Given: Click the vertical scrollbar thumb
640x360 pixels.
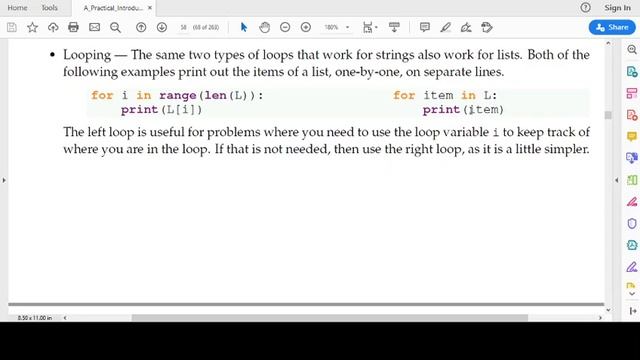Looking at the screenshot, I should click(x=608, y=115).
